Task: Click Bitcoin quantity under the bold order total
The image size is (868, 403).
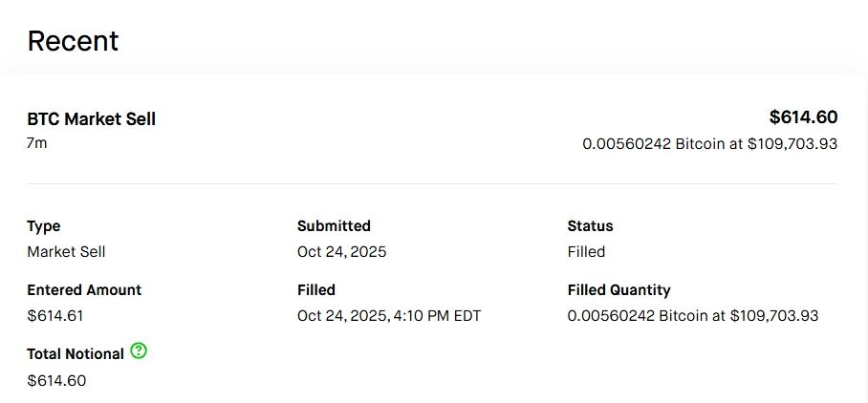Action: click(x=709, y=144)
